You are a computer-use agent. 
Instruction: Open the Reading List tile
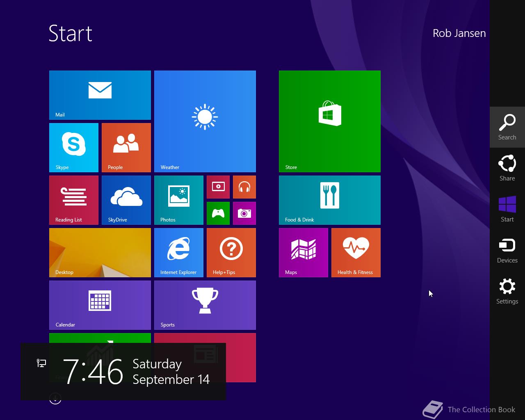[74, 200]
